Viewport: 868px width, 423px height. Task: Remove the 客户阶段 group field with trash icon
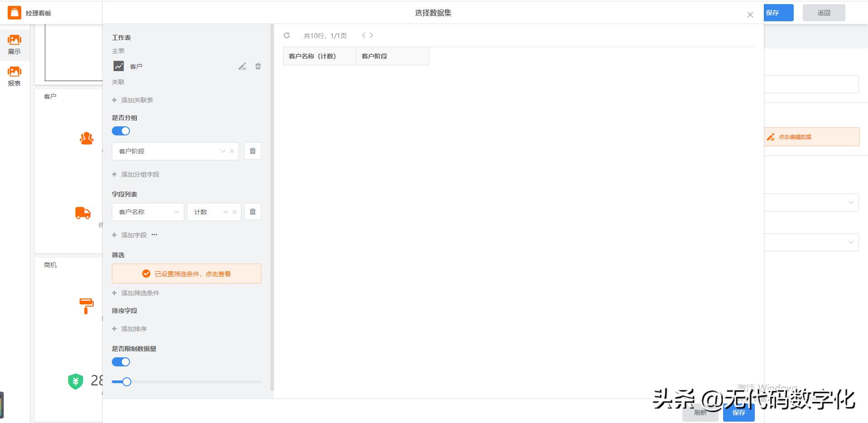point(252,151)
